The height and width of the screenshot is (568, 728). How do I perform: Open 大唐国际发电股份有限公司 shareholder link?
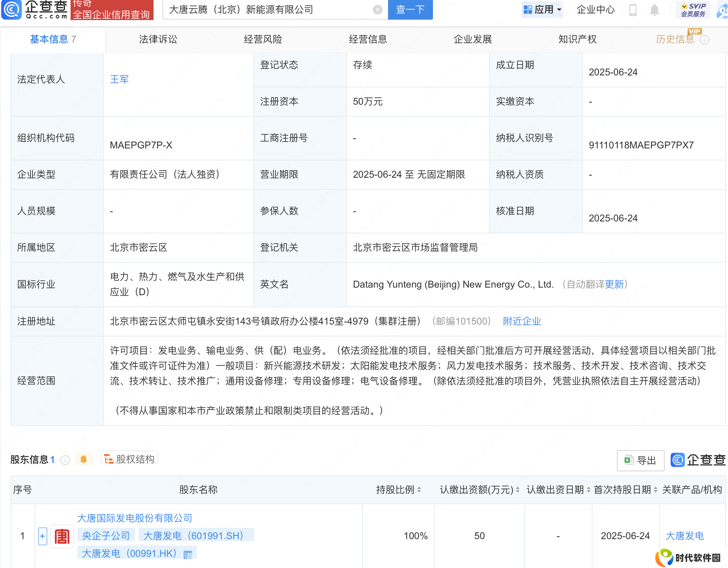click(x=135, y=518)
